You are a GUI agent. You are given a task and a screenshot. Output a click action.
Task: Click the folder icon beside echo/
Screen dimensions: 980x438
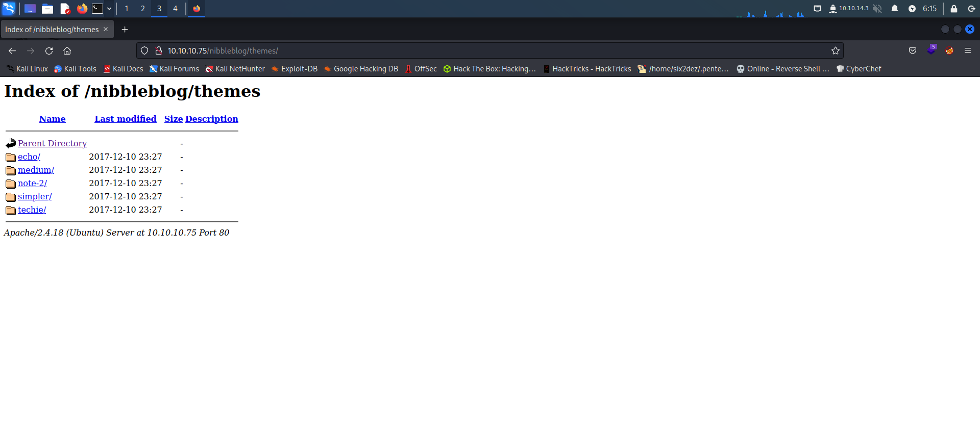pyautogui.click(x=11, y=157)
